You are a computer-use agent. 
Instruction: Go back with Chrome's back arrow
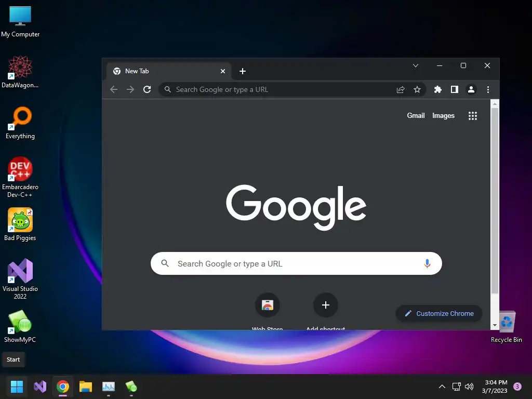[114, 89]
